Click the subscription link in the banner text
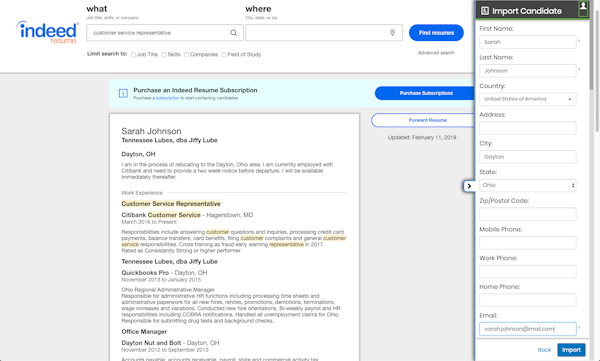Viewport: 600px width, 361px height. [168, 98]
